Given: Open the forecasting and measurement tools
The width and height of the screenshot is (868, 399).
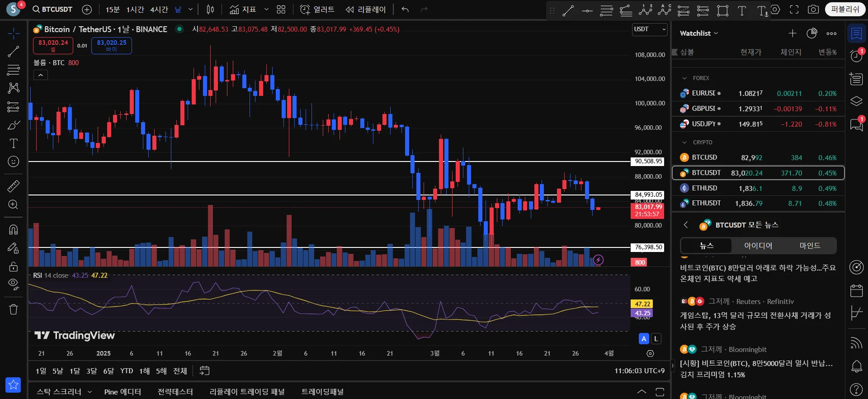Looking at the screenshot, I should 14,107.
